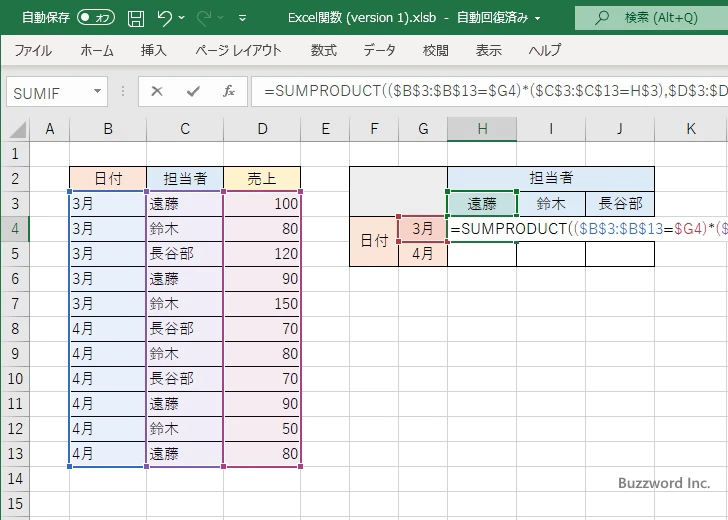The height and width of the screenshot is (520, 728).
Task: Select column K header
Action: (691, 129)
